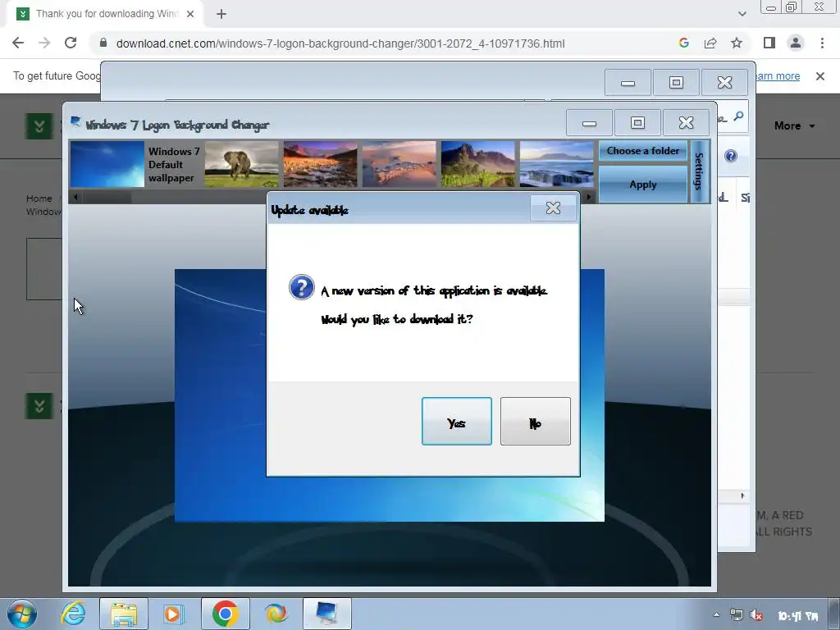
Task: Open Windows Explorer from taskbar
Action: [x=124, y=614]
